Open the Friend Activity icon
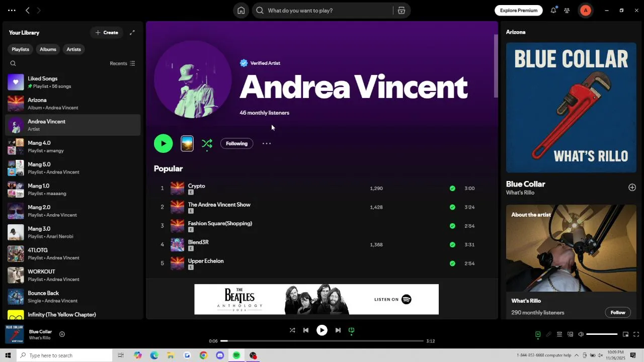The height and width of the screenshot is (362, 644). (x=567, y=10)
